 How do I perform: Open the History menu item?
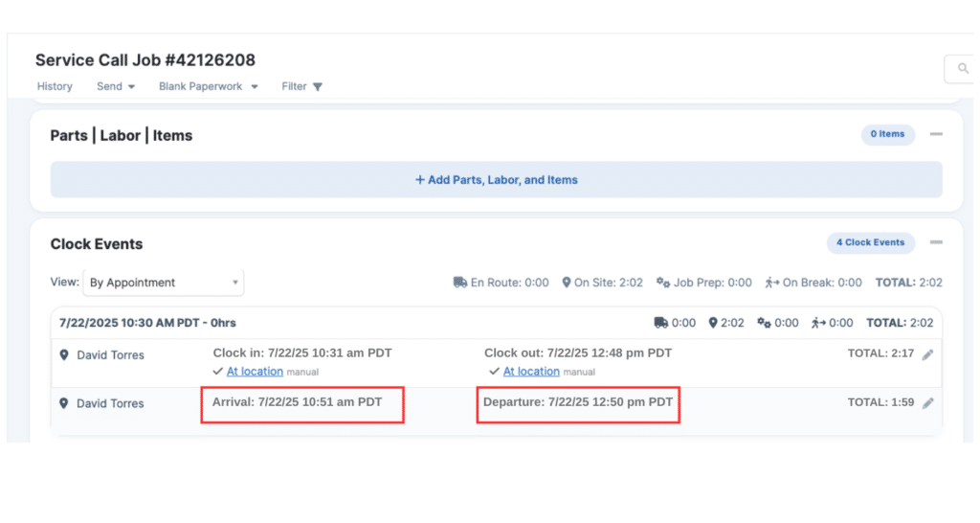click(x=55, y=86)
